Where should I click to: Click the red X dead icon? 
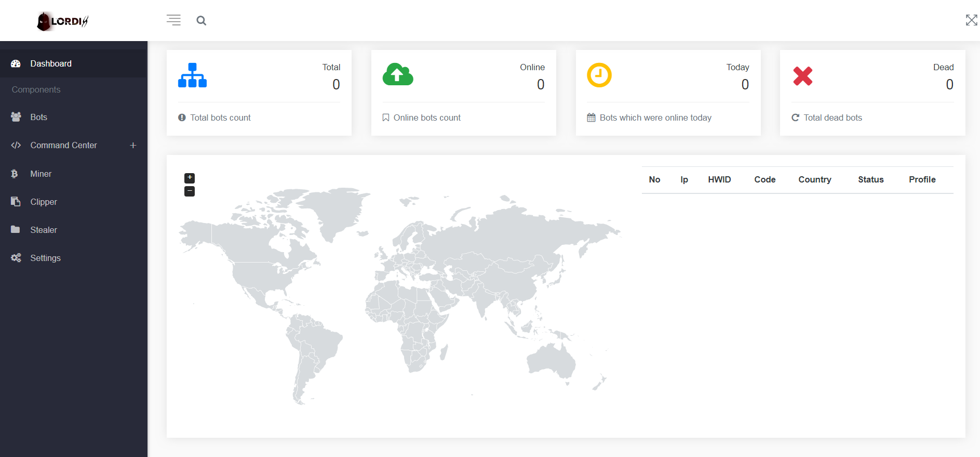(803, 76)
